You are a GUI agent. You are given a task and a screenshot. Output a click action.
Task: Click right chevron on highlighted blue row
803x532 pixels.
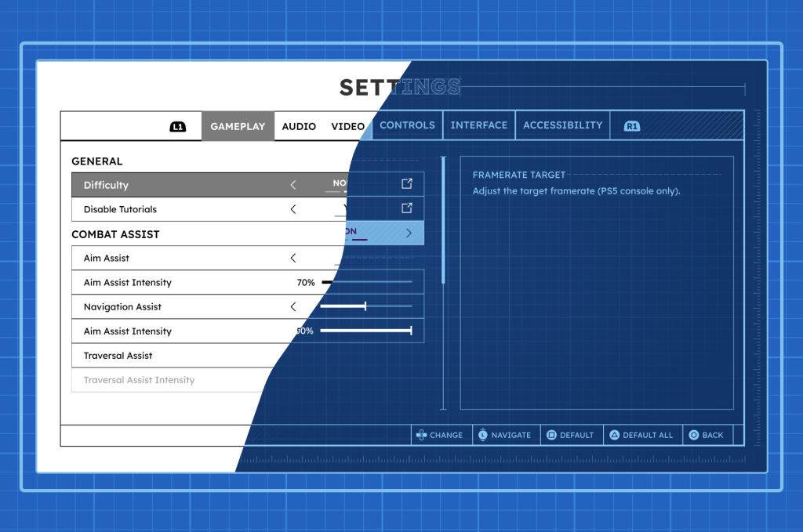(409, 233)
